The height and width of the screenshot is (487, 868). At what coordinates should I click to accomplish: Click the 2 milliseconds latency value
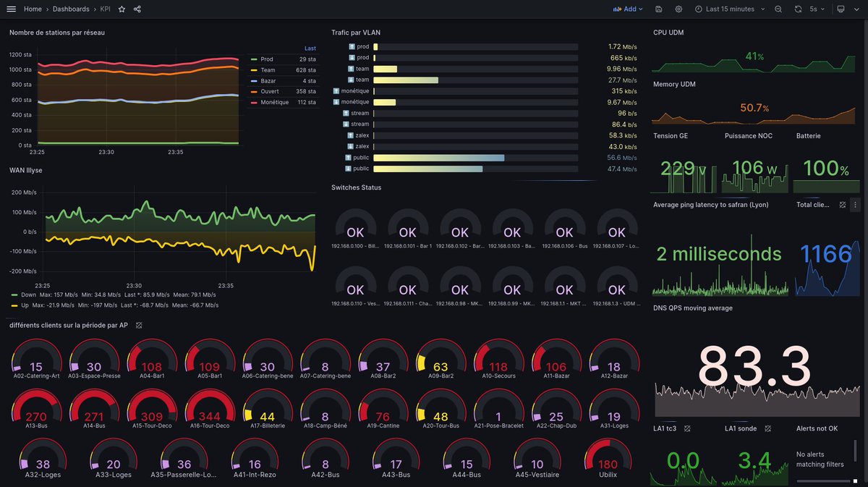[719, 254]
